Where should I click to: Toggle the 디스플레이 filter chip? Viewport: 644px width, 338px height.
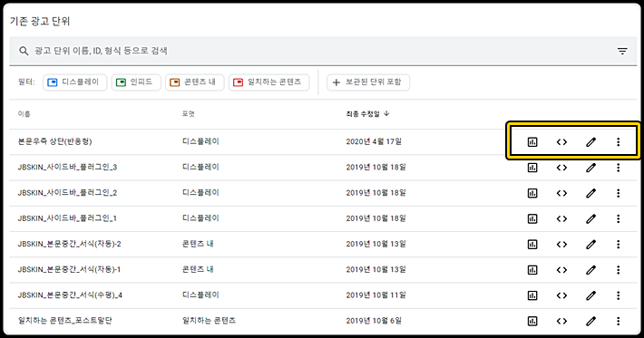74,82
